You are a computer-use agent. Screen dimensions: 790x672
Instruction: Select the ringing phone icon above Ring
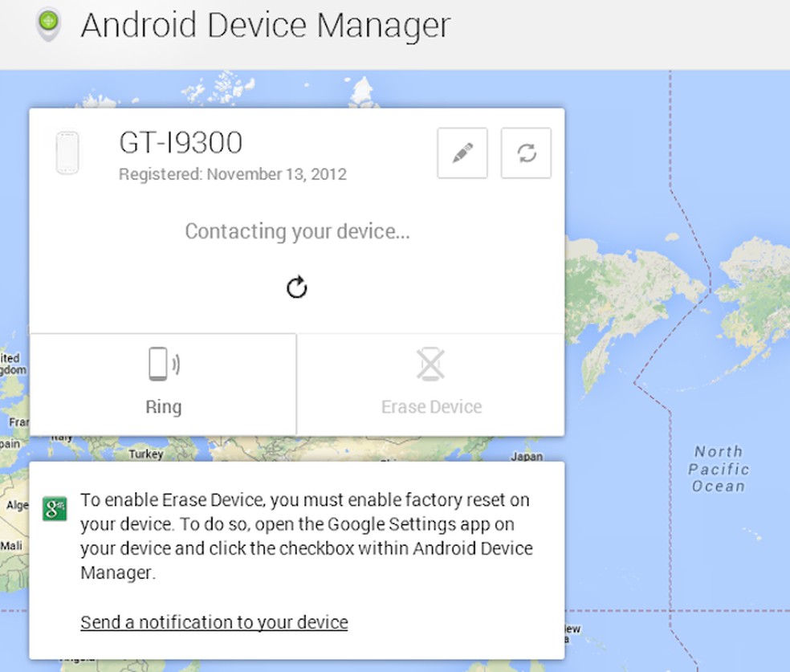pos(163,363)
